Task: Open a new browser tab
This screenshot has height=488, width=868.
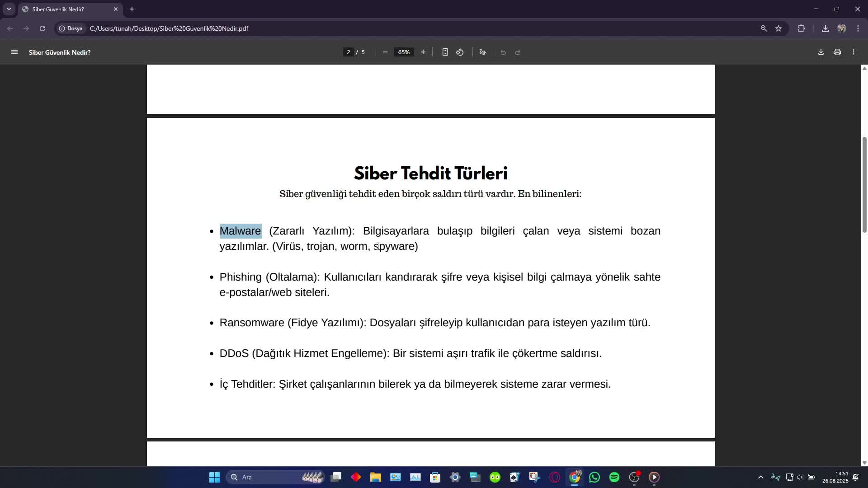Action: click(x=132, y=9)
